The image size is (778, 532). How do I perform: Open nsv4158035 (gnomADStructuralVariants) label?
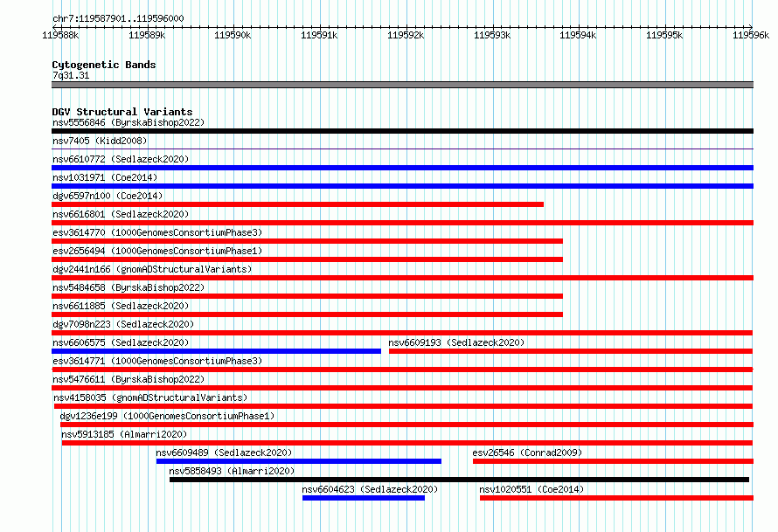pyautogui.click(x=150, y=397)
